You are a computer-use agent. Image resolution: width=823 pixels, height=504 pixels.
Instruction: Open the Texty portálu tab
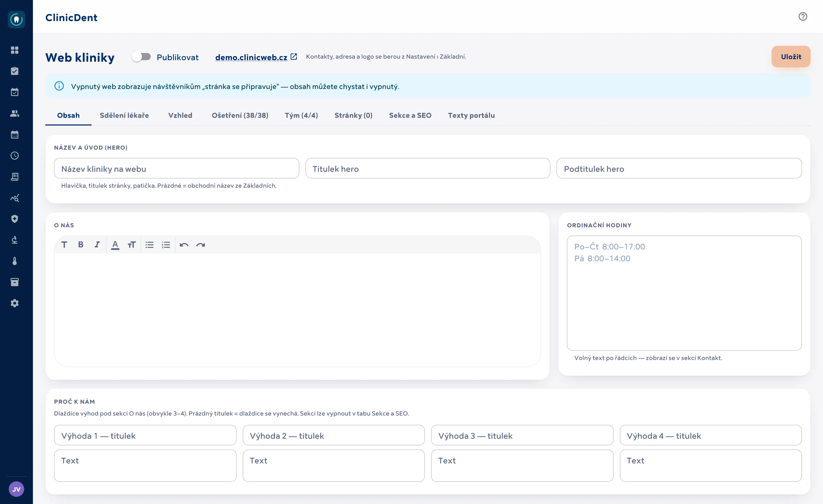point(471,115)
